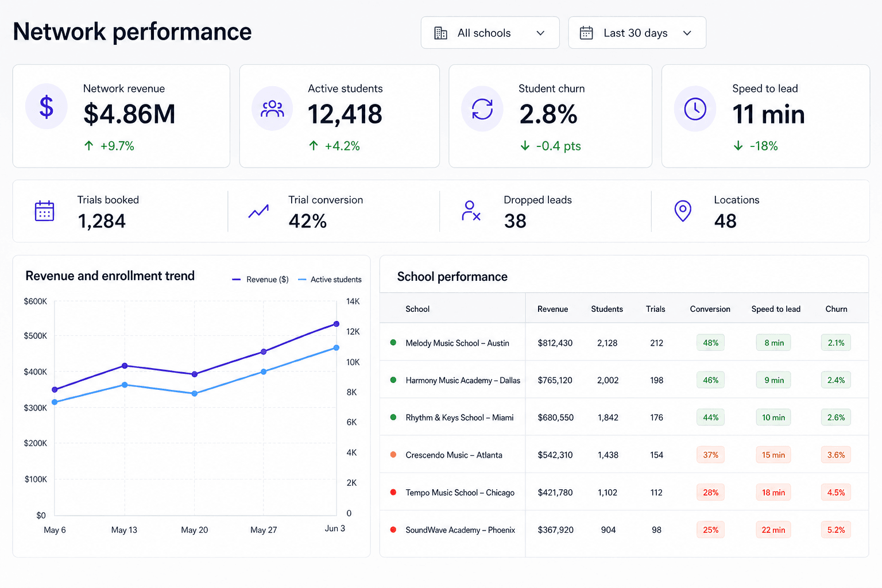The image size is (882, 588).
Task: Click the 22 min speed to lead badge
Action: (x=773, y=529)
